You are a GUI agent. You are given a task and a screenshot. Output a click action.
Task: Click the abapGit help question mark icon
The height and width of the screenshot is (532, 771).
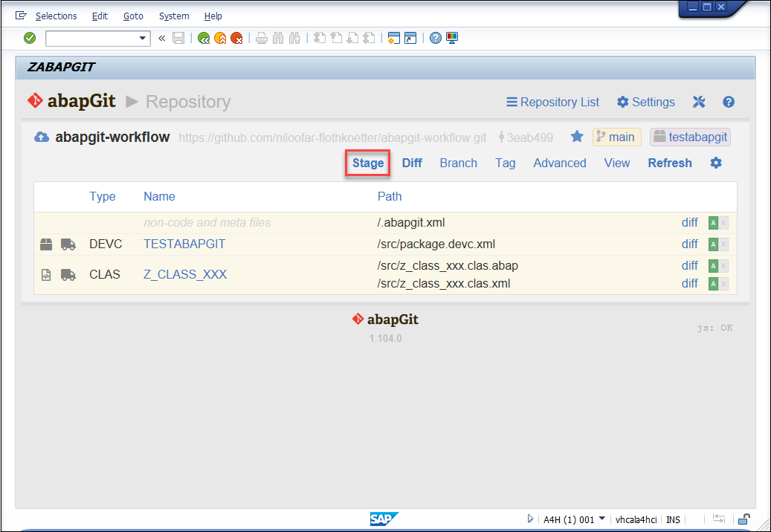729,102
